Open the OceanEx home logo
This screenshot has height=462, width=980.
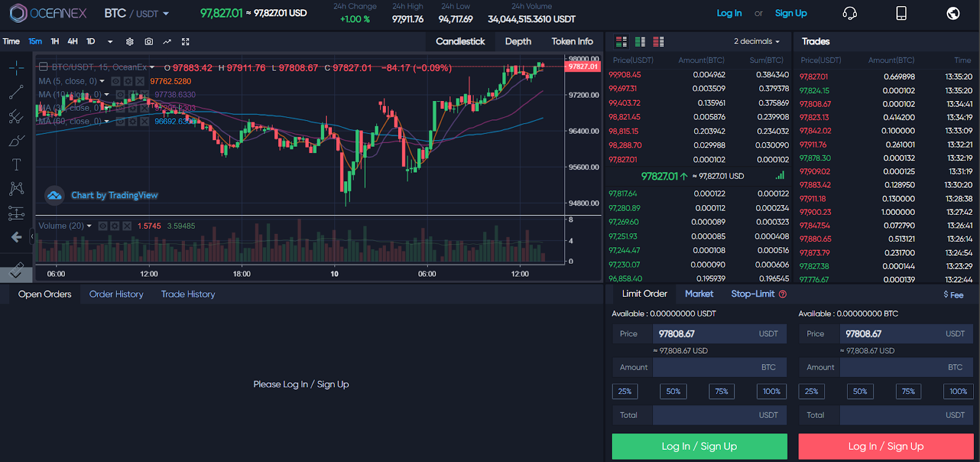(x=48, y=13)
